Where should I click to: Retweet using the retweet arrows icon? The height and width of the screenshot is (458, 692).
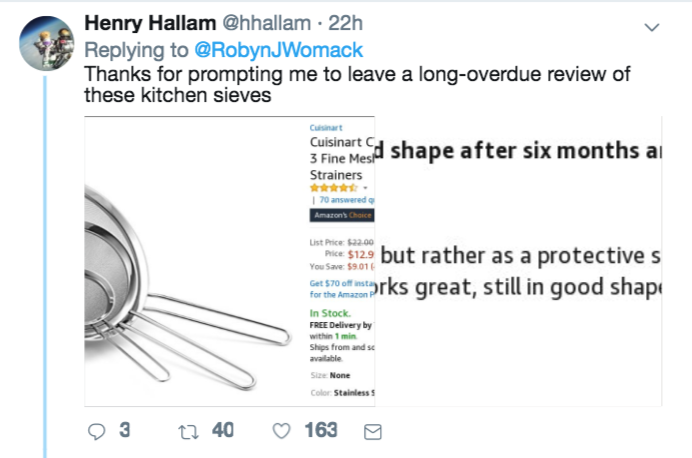(x=187, y=431)
